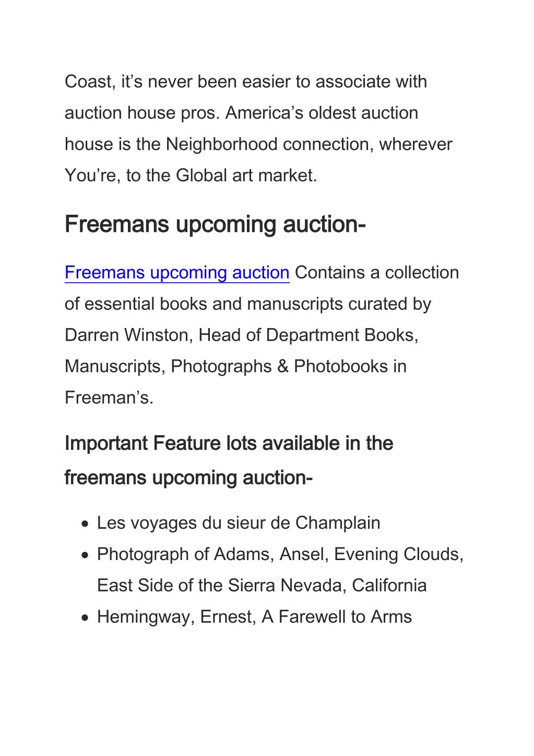This screenshot has height=756, width=534.
Task: Click the 'freemans upcoming auction-' subheading second line
Action: [188, 478]
